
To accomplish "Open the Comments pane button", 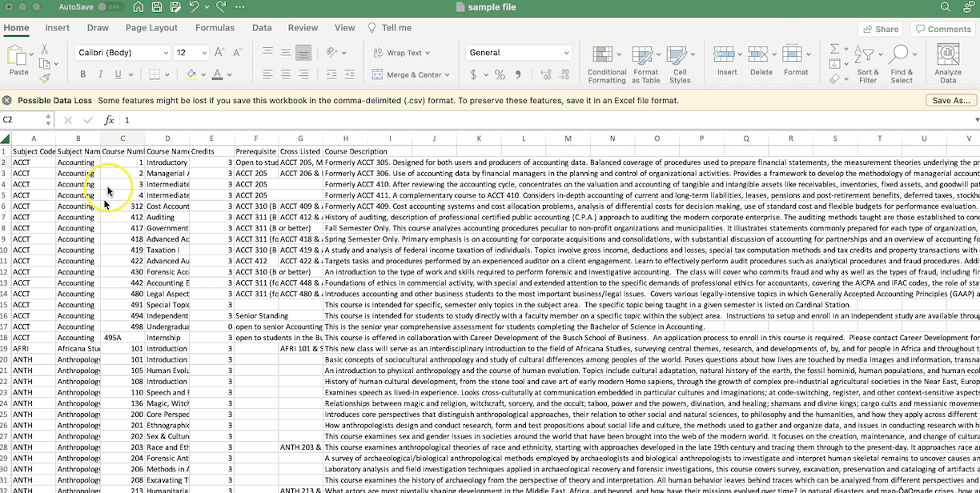I will coord(942,29).
